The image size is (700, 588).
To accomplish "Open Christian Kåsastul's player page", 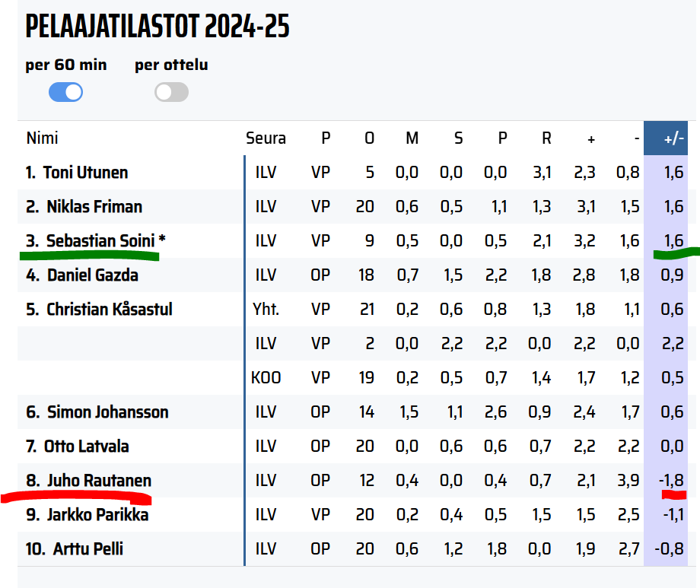I will click(x=110, y=310).
